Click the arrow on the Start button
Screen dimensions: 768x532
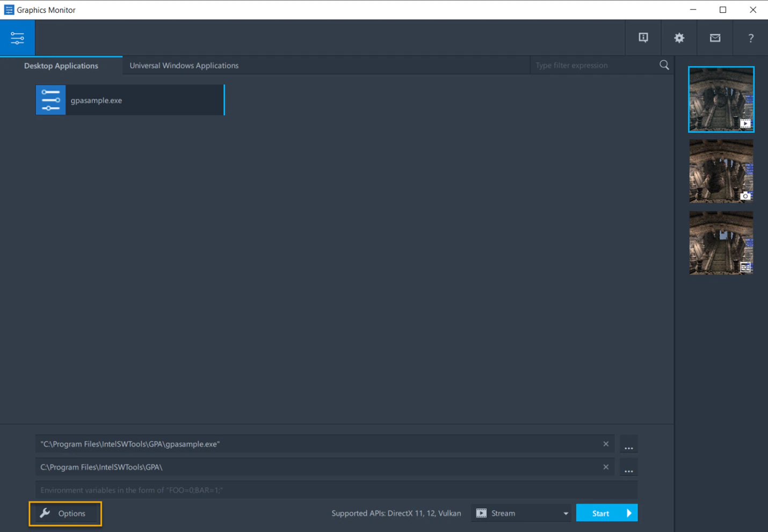click(x=628, y=513)
